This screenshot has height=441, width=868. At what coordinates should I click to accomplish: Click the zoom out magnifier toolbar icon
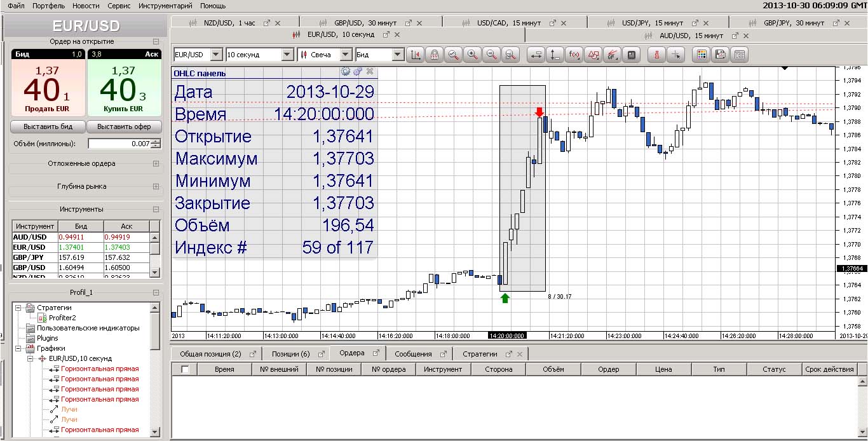(491, 55)
